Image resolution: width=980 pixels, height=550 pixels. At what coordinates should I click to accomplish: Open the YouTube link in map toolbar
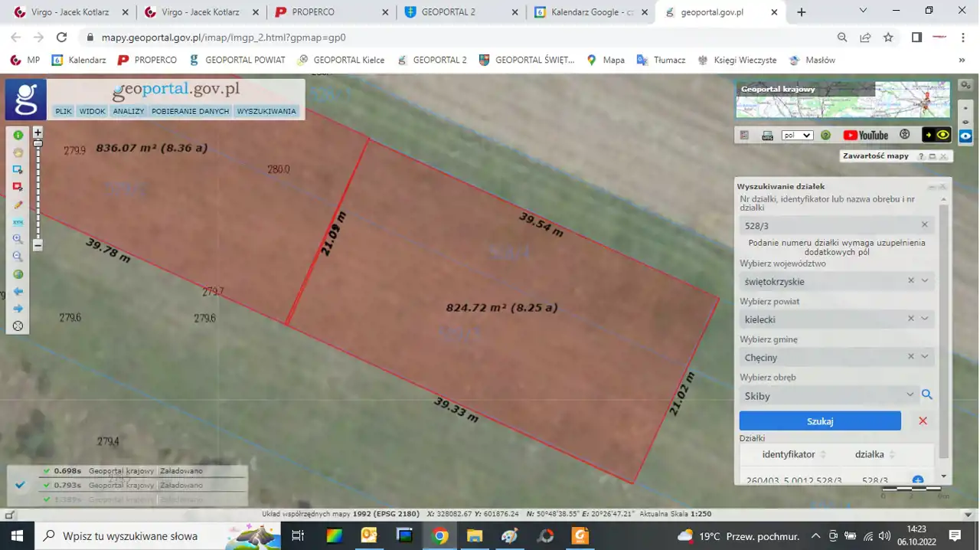click(x=865, y=136)
